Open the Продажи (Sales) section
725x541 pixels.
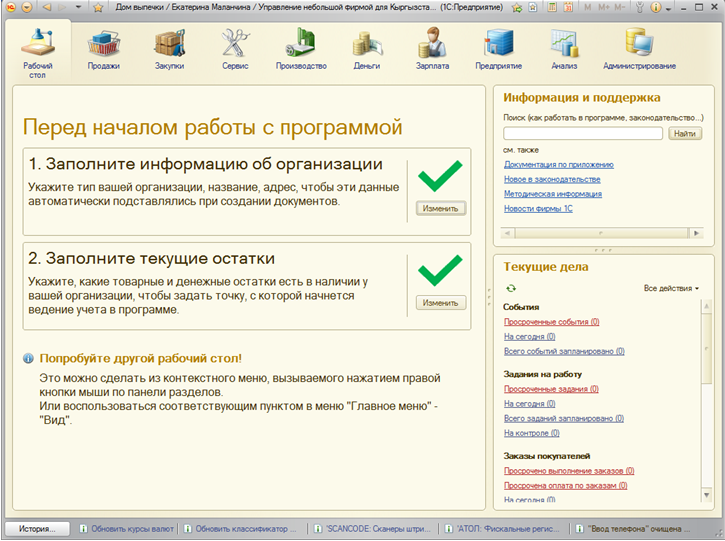(x=103, y=49)
